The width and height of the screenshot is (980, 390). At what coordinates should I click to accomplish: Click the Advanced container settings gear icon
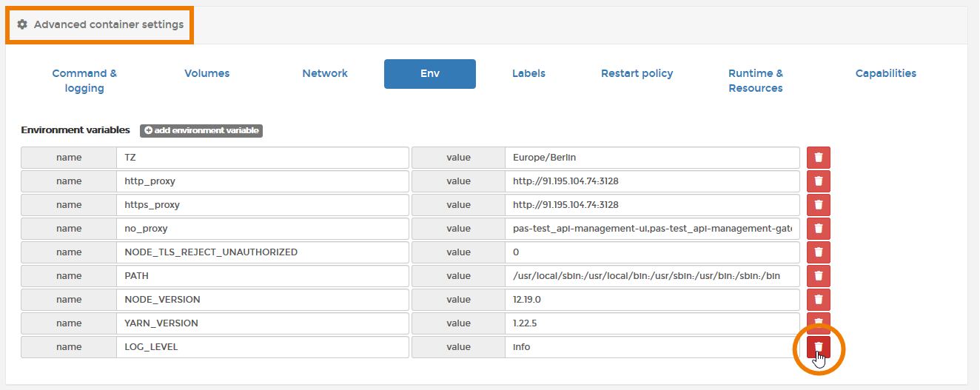22,24
